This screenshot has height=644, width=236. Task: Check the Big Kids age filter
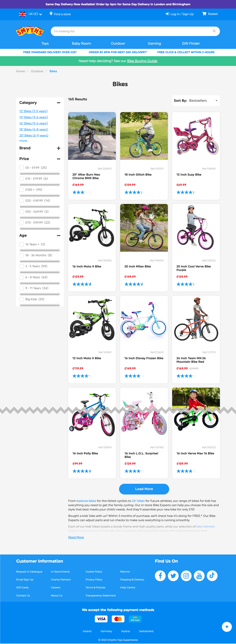pos(22,299)
